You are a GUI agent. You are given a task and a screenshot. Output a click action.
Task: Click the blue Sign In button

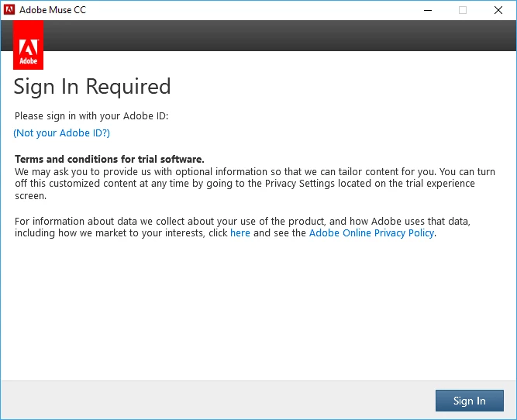tap(469, 401)
